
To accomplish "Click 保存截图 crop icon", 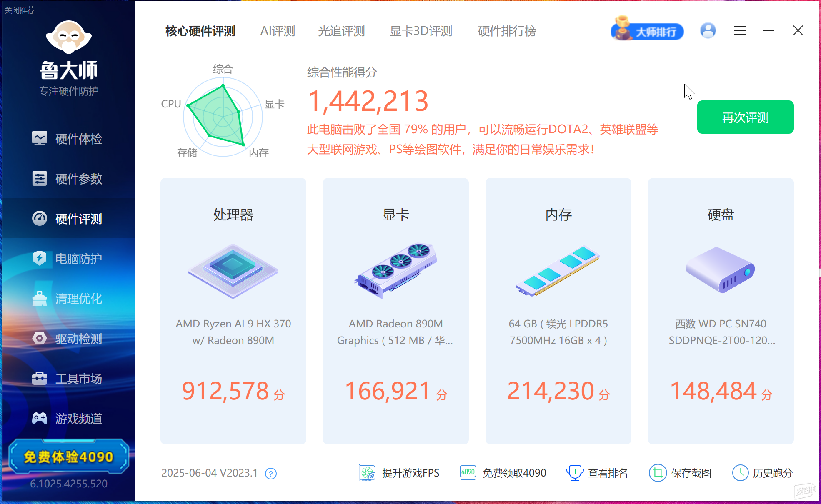I will 658,473.
